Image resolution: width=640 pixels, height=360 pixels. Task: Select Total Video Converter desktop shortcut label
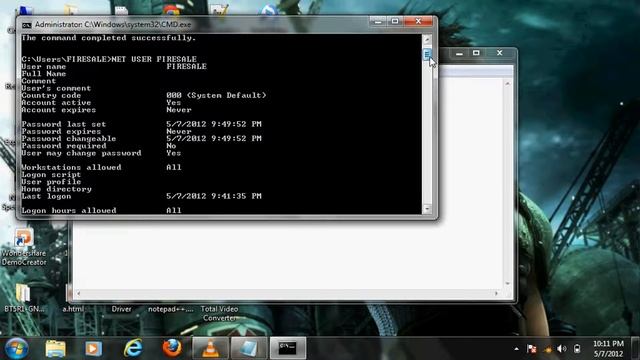[219, 313]
